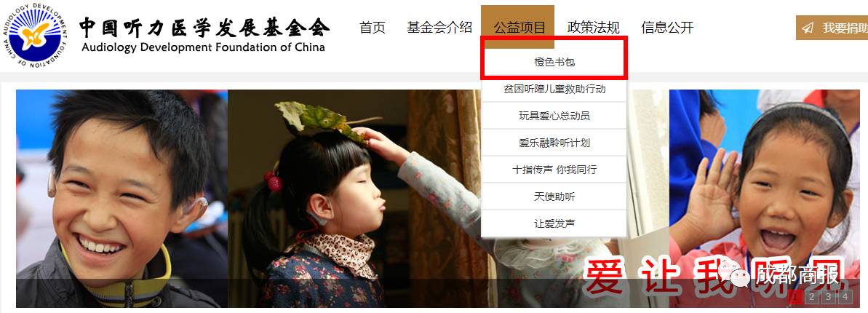Screen dimensions: 868x313
Task: Choose the 天使助听 submenu item
Action: point(554,197)
